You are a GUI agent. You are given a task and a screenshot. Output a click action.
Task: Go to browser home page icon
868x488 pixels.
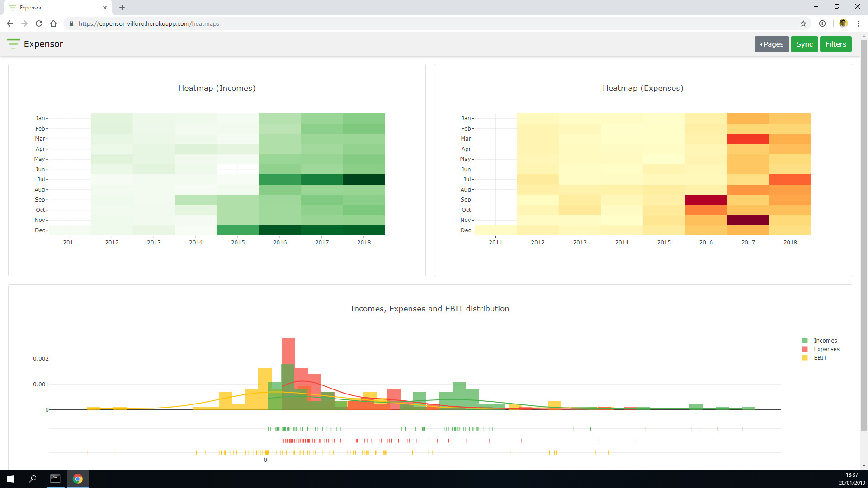tap(53, 23)
